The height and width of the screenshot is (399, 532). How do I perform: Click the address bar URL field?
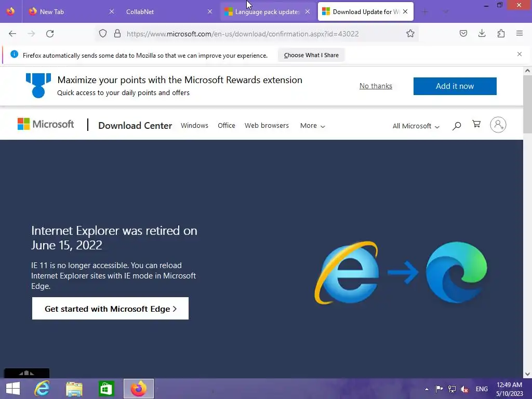(257, 34)
